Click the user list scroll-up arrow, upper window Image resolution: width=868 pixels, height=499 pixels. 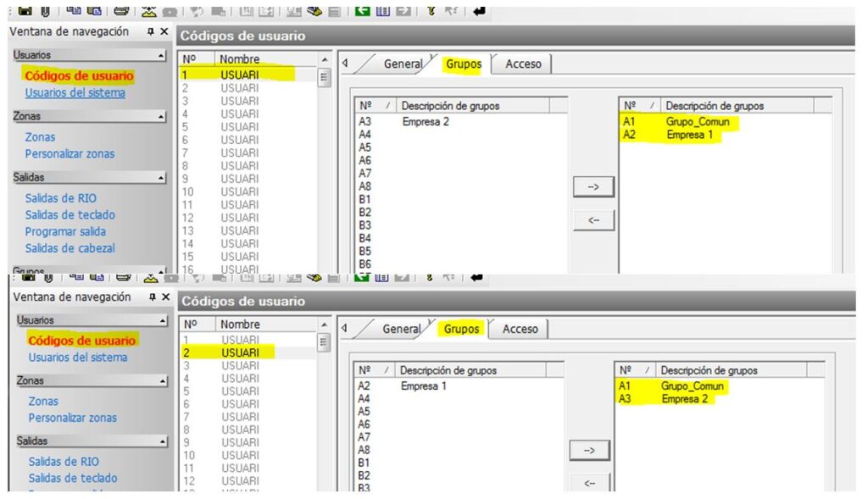(x=325, y=59)
